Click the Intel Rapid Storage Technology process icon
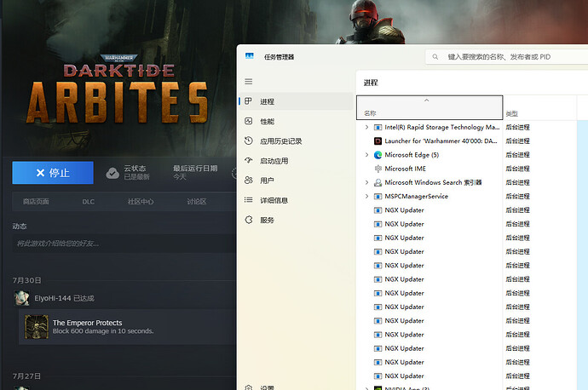This screenshot has height=390, width=588. 378,128
